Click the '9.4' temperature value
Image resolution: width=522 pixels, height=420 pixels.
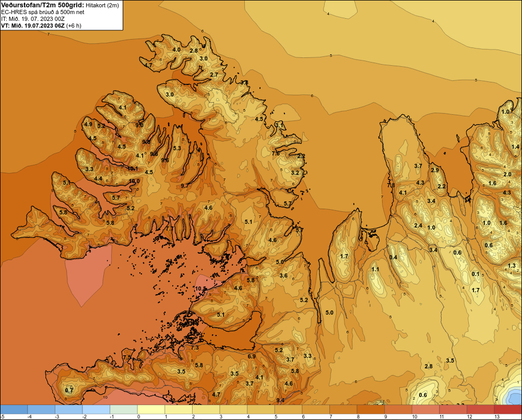[x=280, y=400]
